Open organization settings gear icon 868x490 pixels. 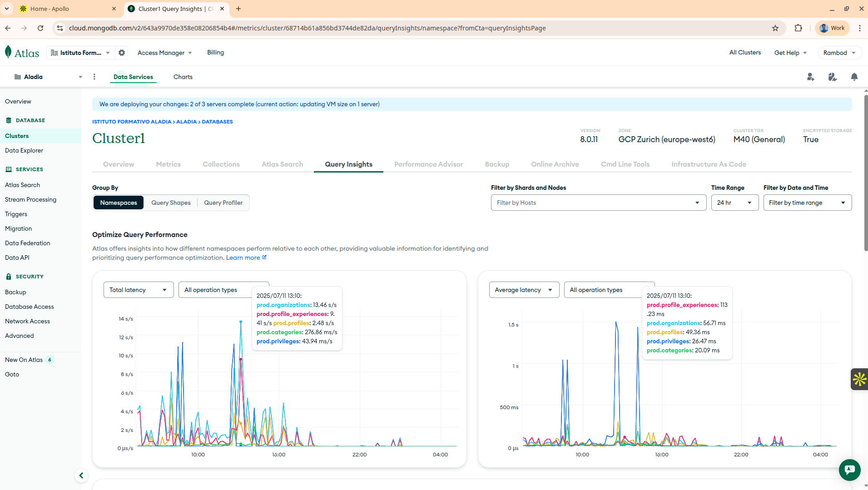122,53
